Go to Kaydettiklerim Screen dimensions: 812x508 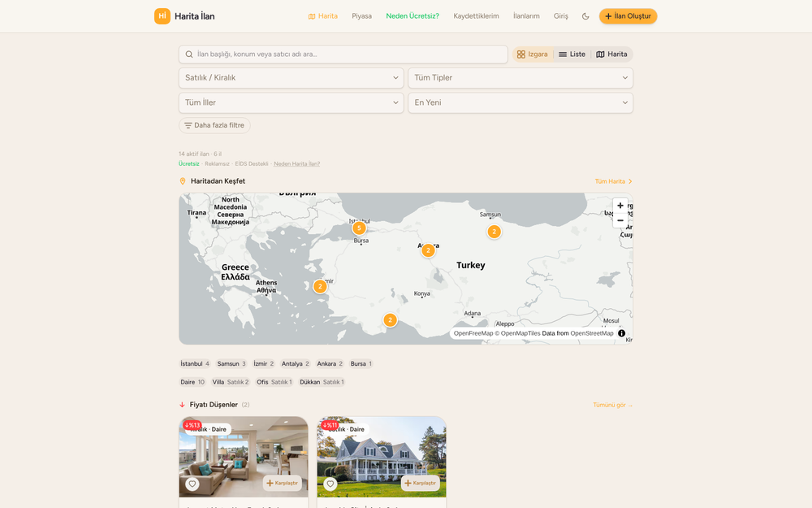pyautogui.click(x=476, y=16)
